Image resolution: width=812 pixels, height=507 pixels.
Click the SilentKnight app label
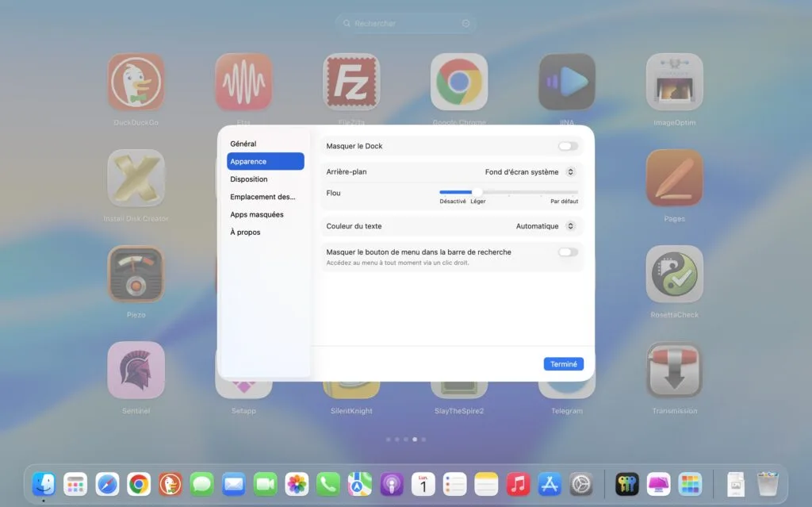point(351,410)
